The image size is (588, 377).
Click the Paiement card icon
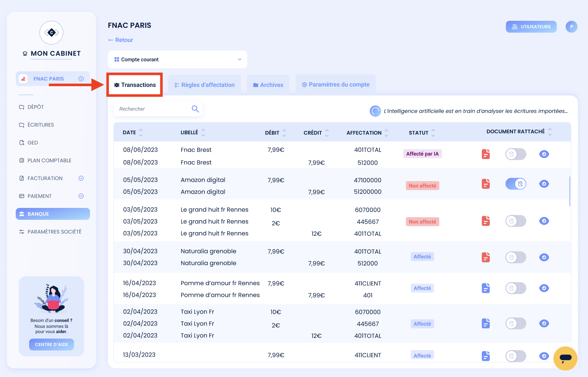tap(22, 196)
